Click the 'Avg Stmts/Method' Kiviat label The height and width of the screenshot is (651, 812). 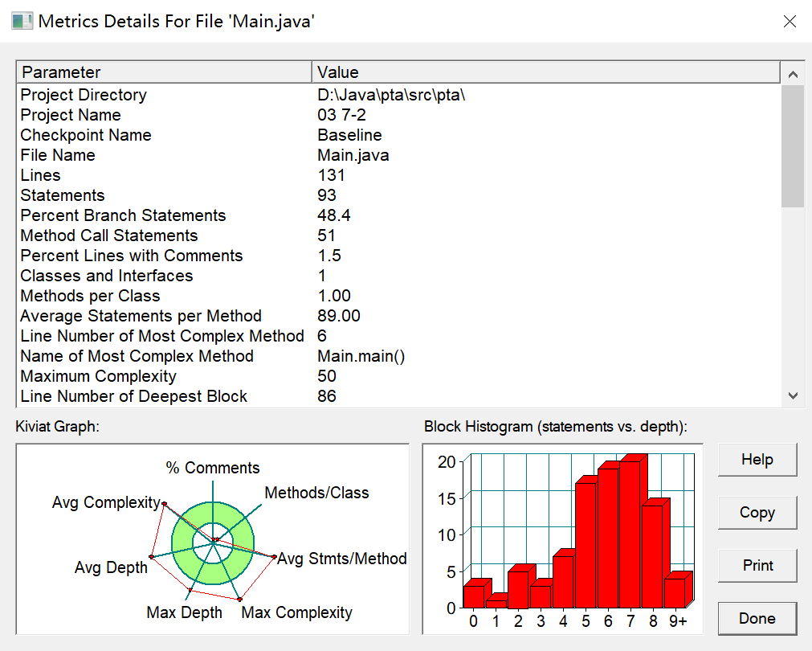point(342,559)
